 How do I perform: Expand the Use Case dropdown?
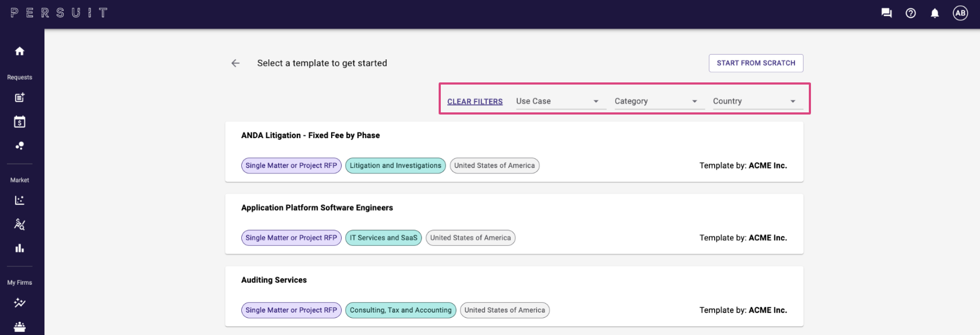coord(560,101)
